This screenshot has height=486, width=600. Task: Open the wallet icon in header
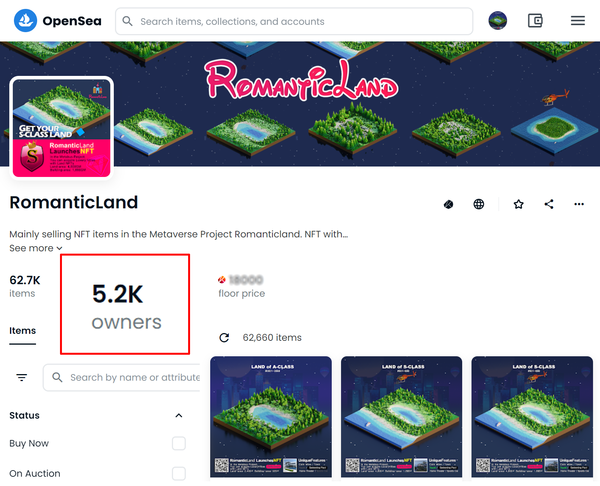[535, 21]
